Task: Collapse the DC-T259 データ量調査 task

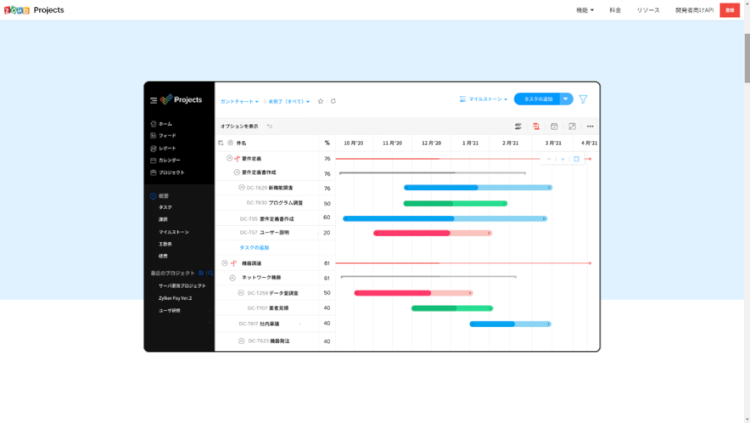Action: (x=241, y=293)
